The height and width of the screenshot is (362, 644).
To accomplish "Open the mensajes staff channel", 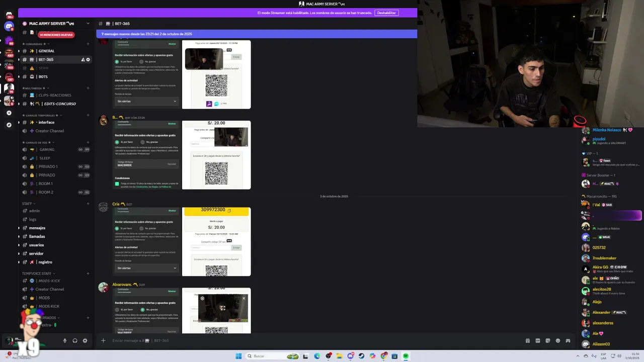I will 56,228.
